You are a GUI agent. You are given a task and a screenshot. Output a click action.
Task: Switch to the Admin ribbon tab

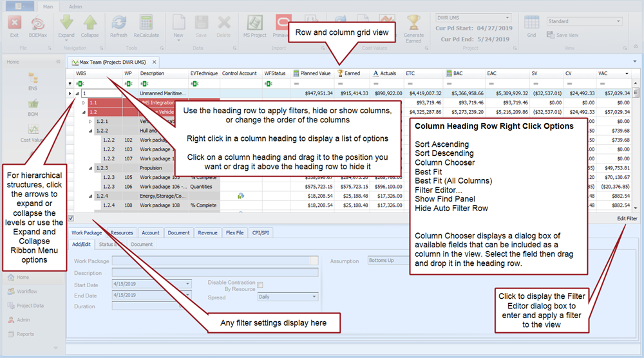coord(75,6)
